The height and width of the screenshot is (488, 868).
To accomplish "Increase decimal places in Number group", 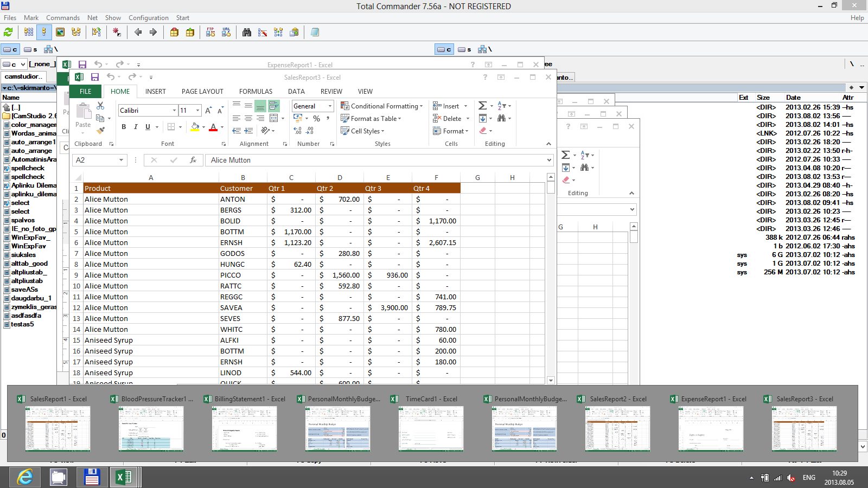I will point(298,131).
